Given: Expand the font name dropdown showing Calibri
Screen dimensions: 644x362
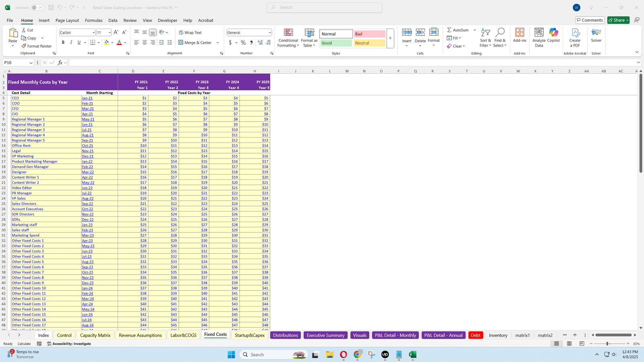Looking at the screenshot, I should click(x=93, y=33).
